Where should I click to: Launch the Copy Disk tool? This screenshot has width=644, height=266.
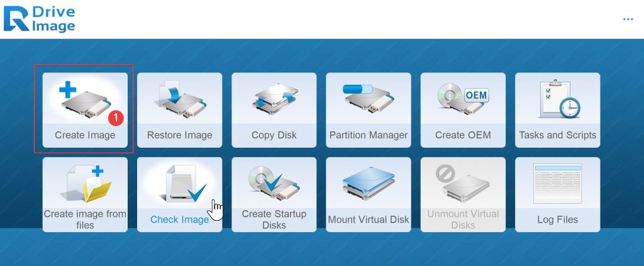tap(274, 110)
